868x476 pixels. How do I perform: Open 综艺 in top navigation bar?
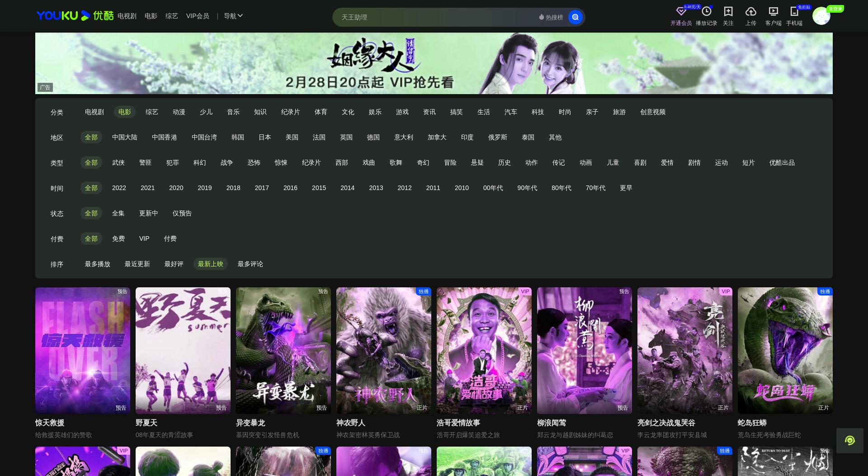tap(171, 16)
